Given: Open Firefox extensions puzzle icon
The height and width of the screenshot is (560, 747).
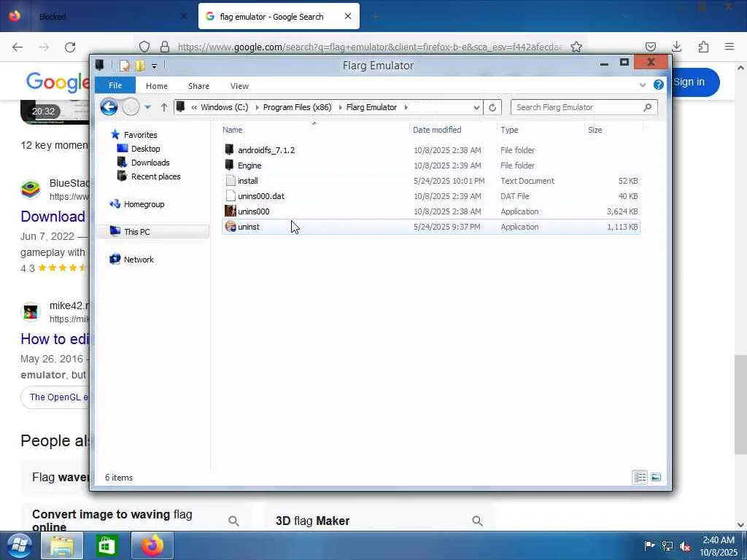Looking at the screenshot, I should point(703,47).
